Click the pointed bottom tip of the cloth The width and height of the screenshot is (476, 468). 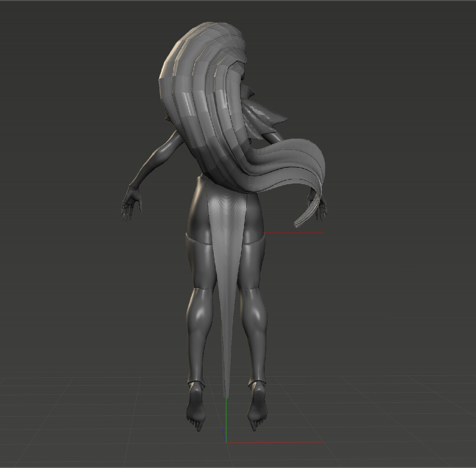click(225, 393)
